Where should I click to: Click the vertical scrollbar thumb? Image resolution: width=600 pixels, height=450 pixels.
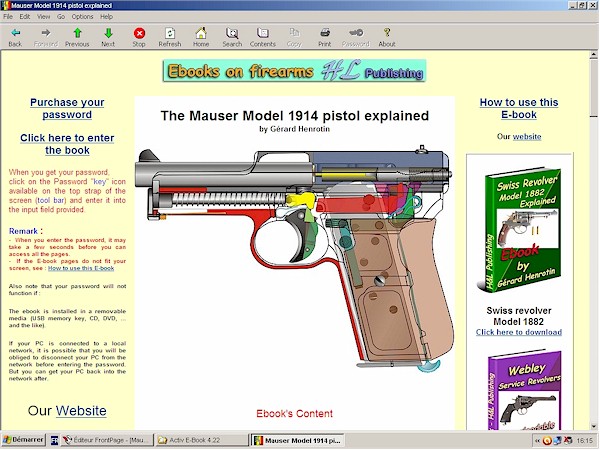(x=593, y=87)
